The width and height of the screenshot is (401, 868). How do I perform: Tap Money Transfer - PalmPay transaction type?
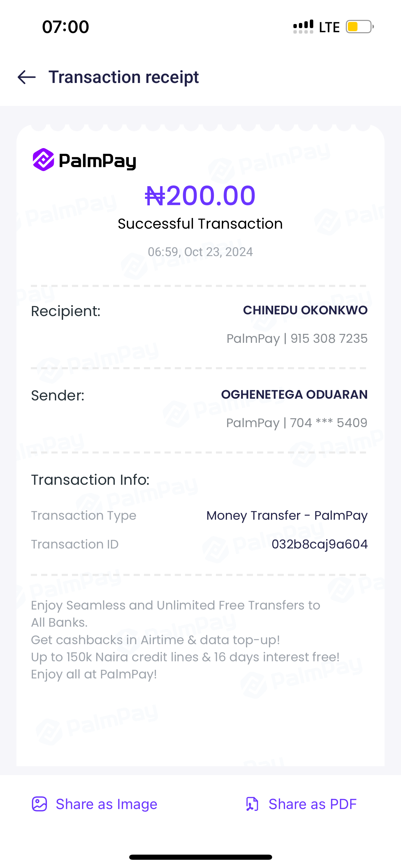click(287, 516)
